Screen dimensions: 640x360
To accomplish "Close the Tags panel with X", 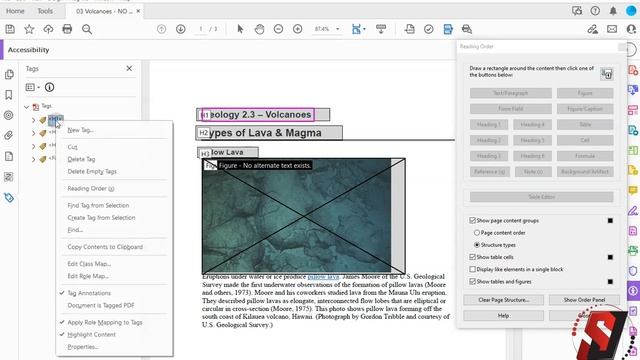I will click(129, 69).
